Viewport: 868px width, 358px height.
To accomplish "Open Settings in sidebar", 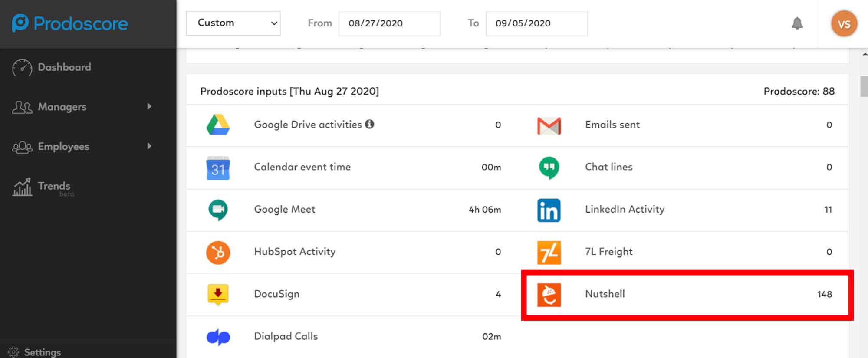I will [43, 352].
